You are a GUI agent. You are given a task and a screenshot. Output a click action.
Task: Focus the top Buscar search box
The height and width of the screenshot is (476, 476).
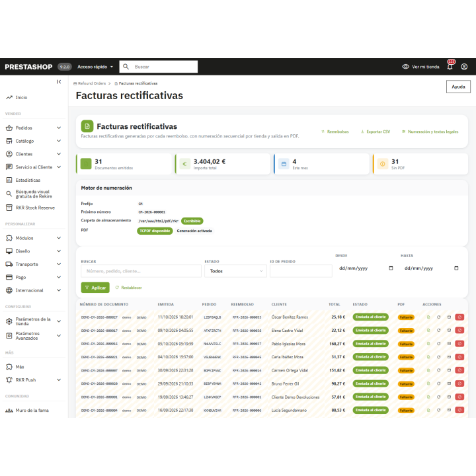159,67
